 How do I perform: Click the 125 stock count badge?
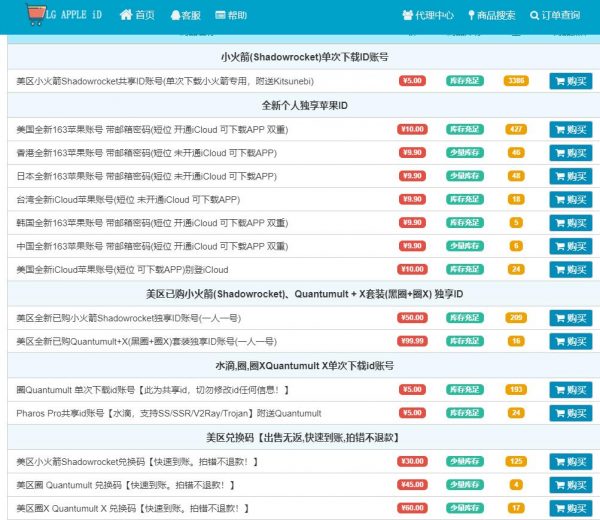click(x=516, y=461)
